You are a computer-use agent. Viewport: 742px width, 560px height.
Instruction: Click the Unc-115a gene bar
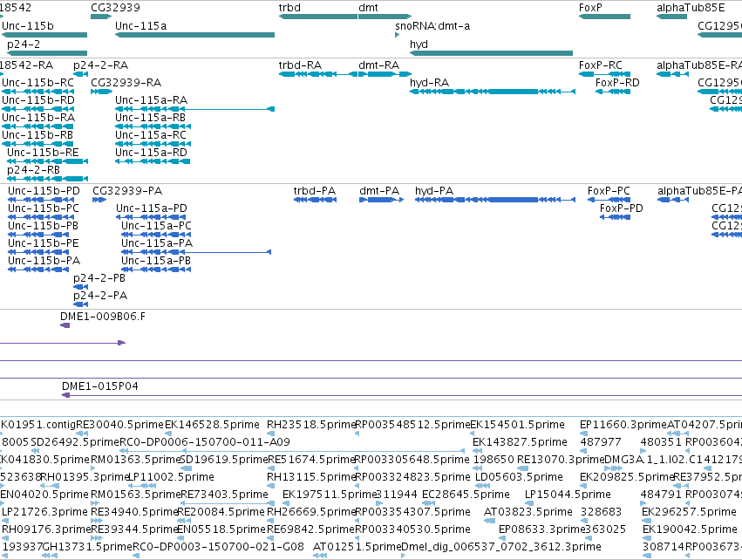point(194,35)
